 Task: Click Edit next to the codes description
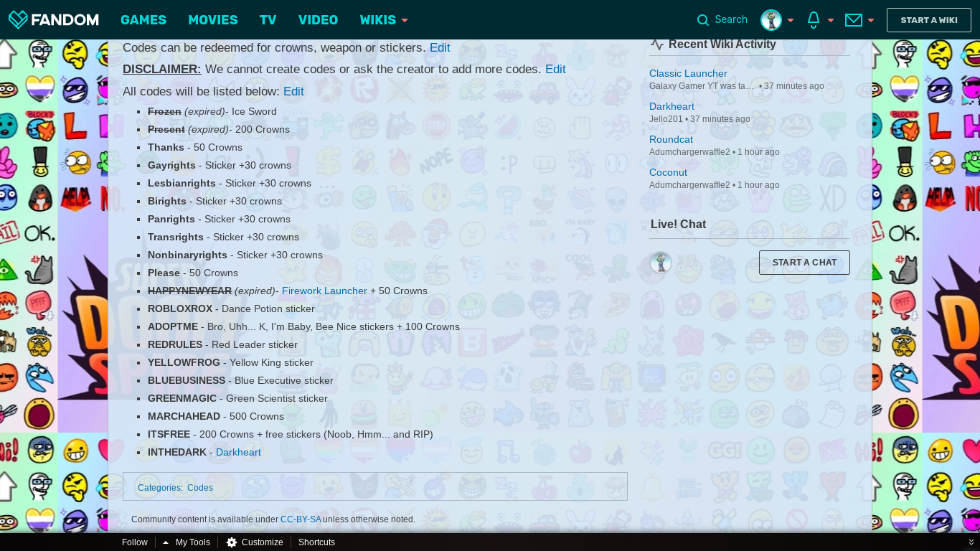(440, 48)
